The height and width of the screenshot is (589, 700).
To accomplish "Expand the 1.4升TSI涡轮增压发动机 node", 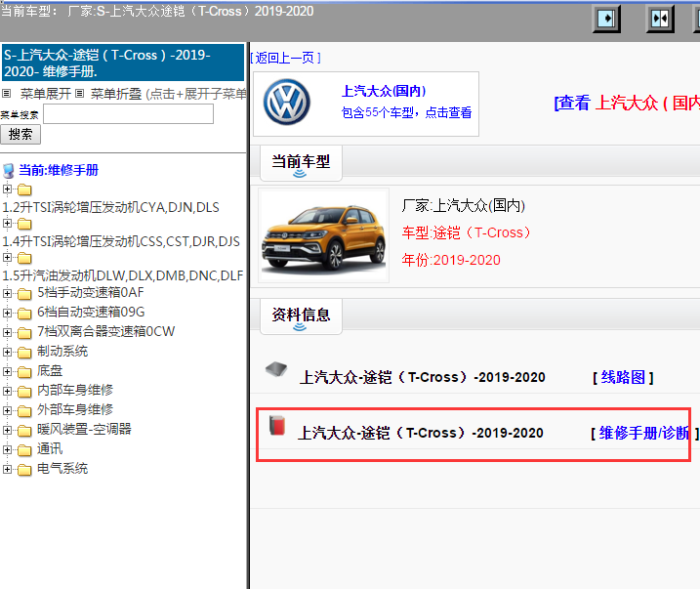I will click(x=7, y=223).
